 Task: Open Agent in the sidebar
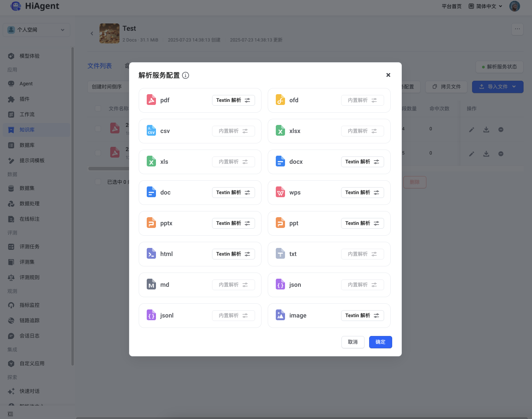[x=36, y=84]
